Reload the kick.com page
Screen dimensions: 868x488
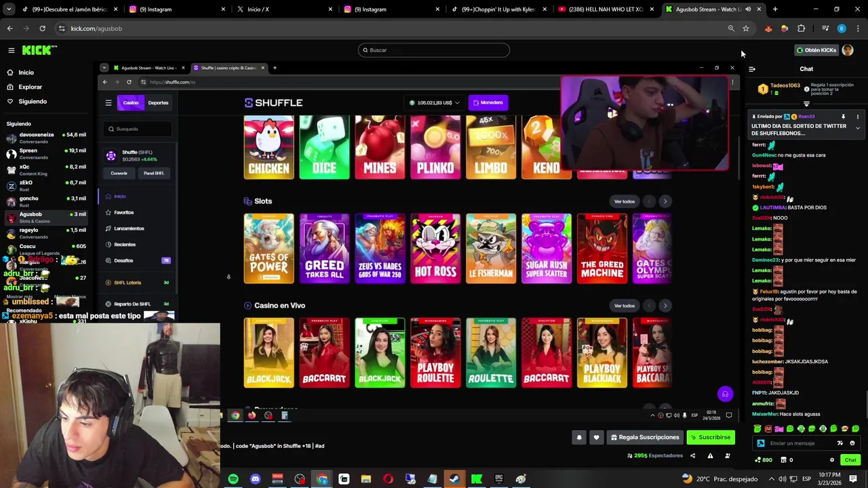pyautogui.click(x=42, y=28)
